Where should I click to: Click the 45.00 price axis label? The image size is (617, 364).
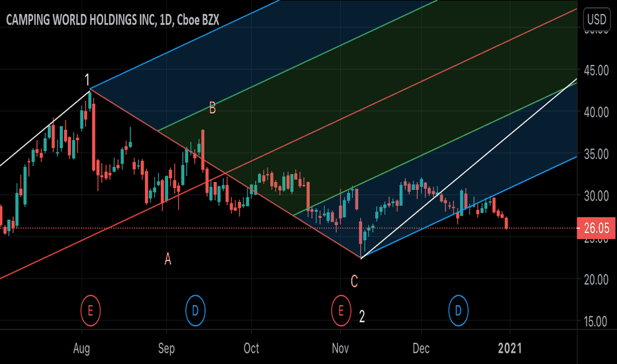pos(596,70)
